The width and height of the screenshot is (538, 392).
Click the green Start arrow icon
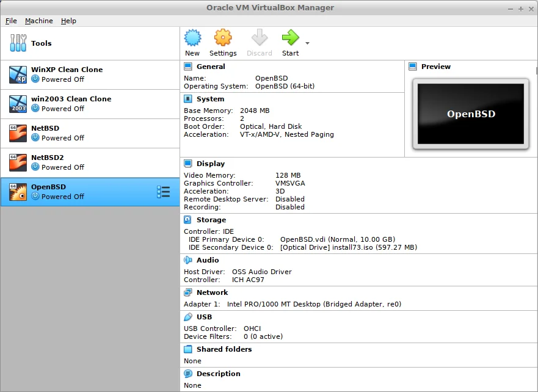tap(290, 38)
